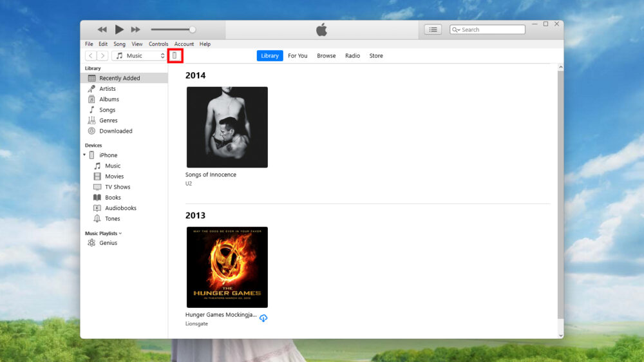
Task: Click the Genius atom icon
Action: (x=91, y=243)
